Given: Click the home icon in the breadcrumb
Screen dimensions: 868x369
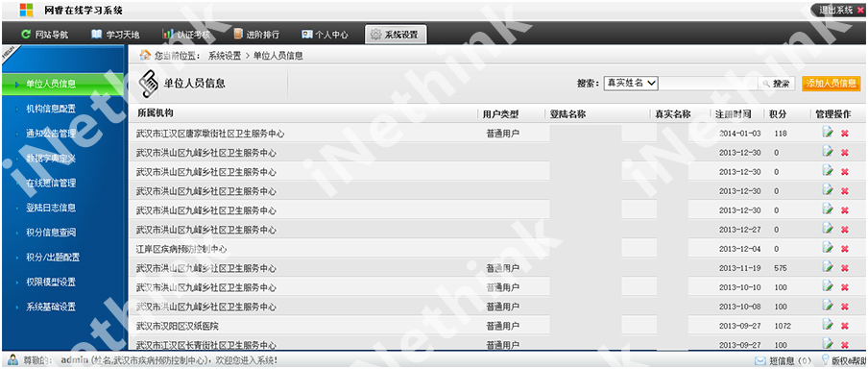Looking at the screenshot, I should coord(145,55).
